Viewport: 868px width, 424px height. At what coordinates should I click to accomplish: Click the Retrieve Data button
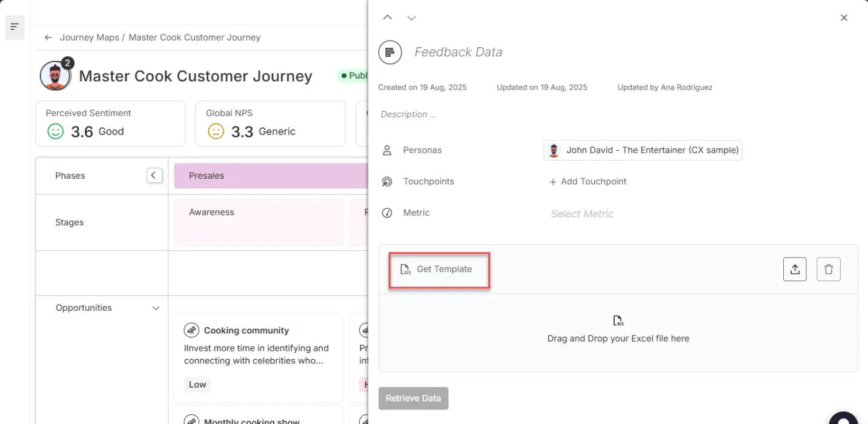click(413, 398)
